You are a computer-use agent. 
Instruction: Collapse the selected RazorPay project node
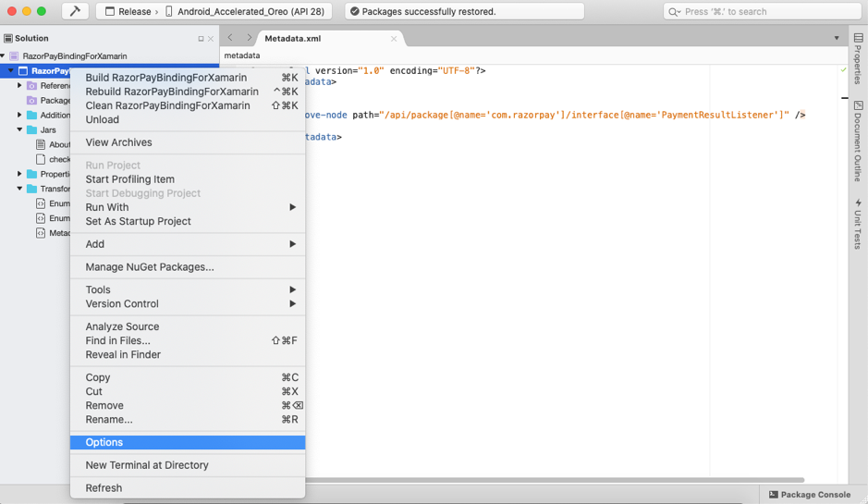[10, 71]
